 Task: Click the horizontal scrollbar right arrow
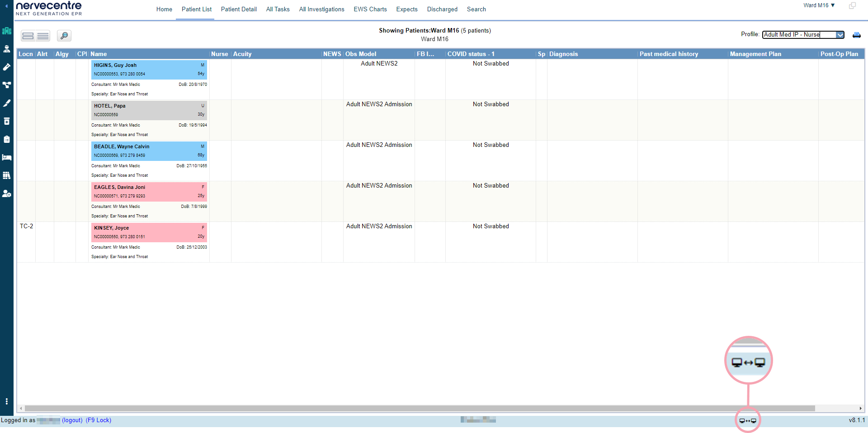pyautogui.click(x=860, y=408)
